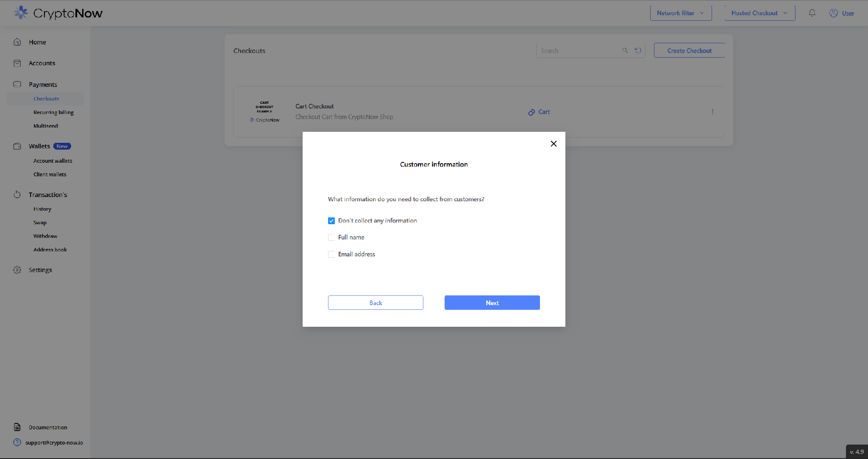Open transaction History

[42, 209]
